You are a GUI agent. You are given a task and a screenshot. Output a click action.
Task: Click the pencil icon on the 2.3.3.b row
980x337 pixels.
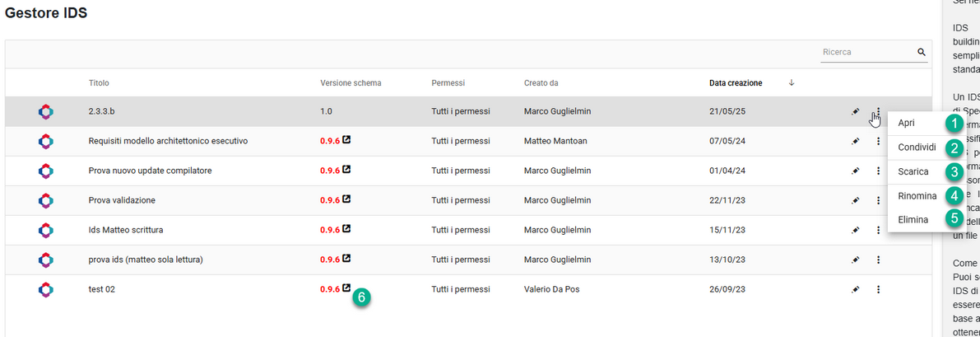coord(856,111)
